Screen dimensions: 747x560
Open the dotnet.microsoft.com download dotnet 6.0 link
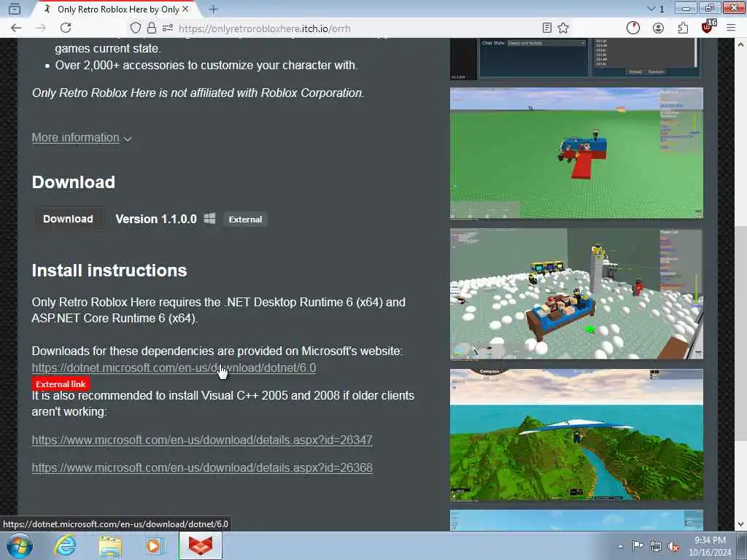coord(174,367)
